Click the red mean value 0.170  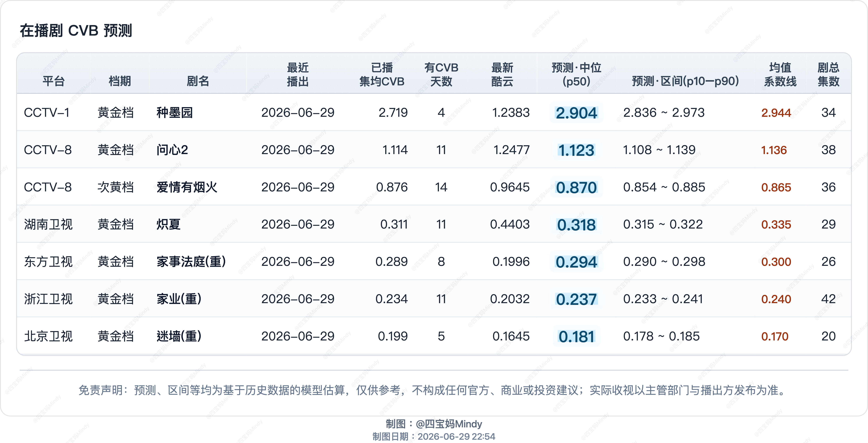775,337
